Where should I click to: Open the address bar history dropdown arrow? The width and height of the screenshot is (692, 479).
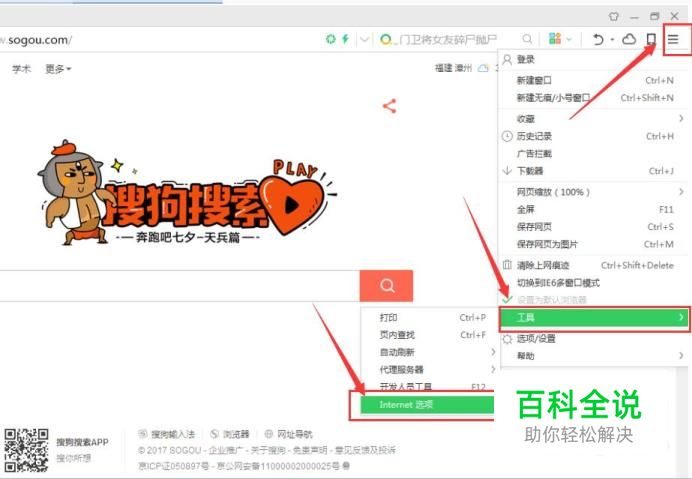coord(364,39)
